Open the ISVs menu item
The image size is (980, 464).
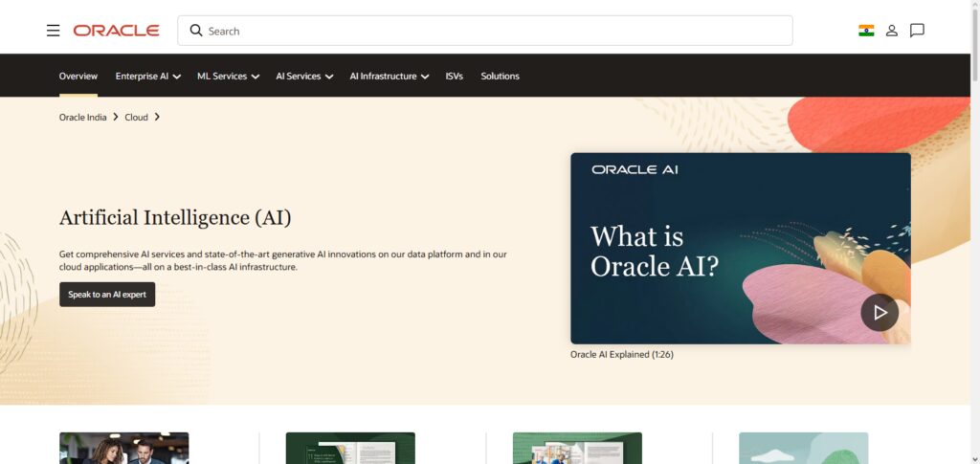click(455, 77)
